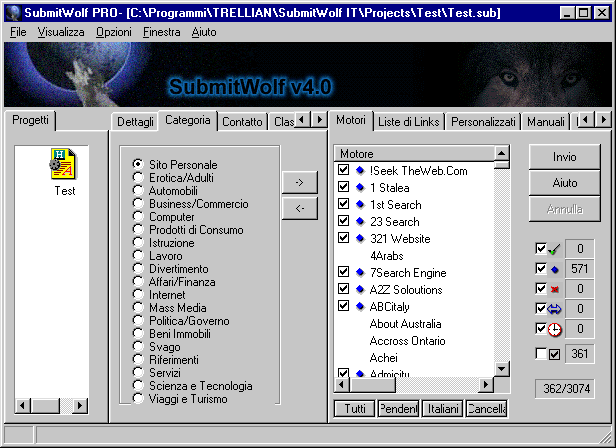Viewport: 616px width, 448px height.
Task: Click blue diamond icon beside 1 Stalea
Action: pos(360,188)
